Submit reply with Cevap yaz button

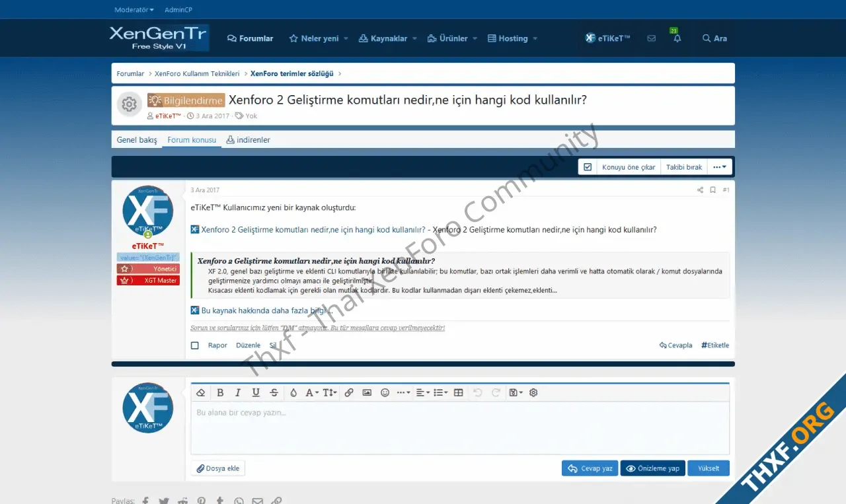[x=590, y=468]
